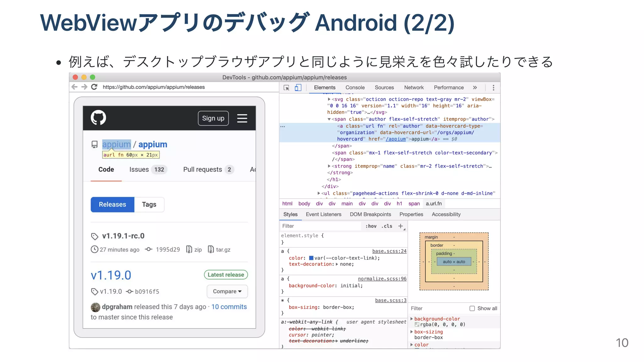Click the zip download link
Image resolution: width=644 pixels, height=362 pixels.
click(x=194, y=250)
